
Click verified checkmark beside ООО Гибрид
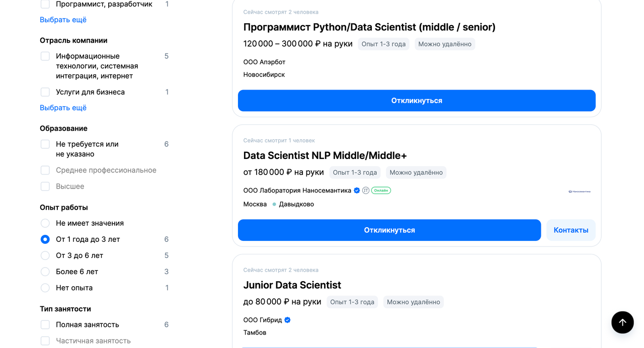click(287, 320)
